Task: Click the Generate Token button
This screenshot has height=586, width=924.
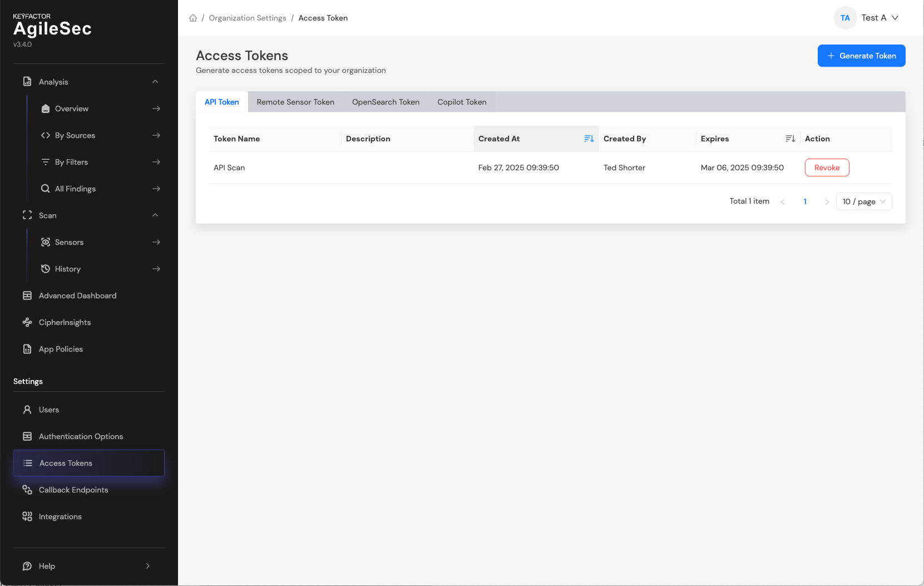Action: click(x=861, y=56)
